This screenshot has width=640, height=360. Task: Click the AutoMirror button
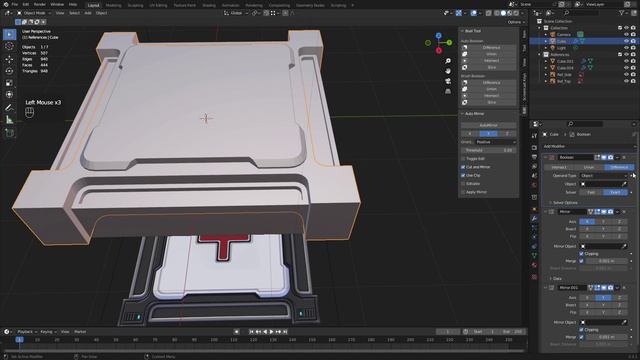click(489, 125)
